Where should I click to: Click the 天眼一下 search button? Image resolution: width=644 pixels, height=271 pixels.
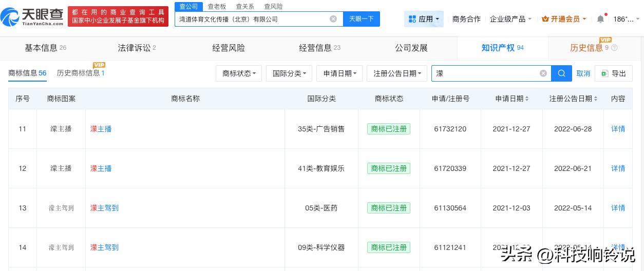pyautogui.click(x=362, y=19)
